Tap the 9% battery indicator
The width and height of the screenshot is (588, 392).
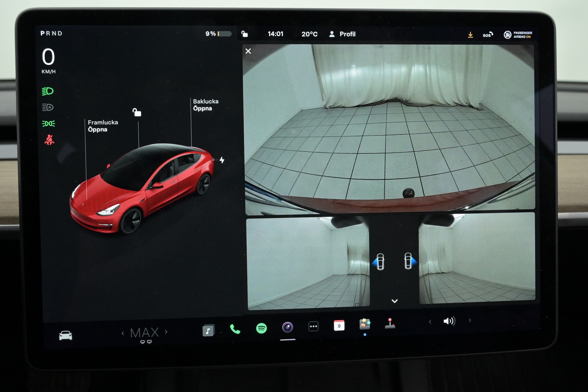click(218, 33)
